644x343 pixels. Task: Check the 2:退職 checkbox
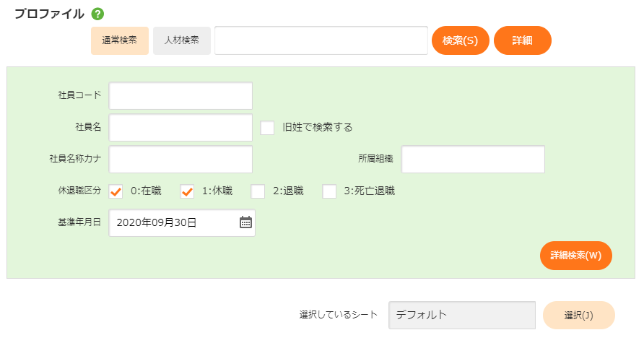coord(258,191)
